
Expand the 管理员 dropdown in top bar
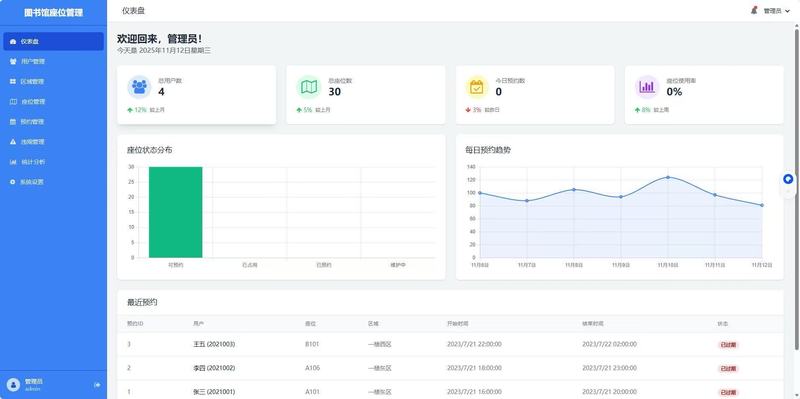coord(777,11)
